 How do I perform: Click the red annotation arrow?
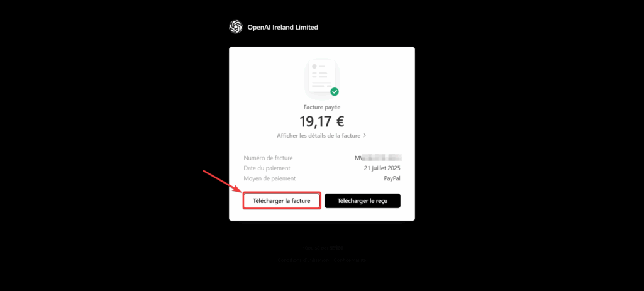coord(223,181)
